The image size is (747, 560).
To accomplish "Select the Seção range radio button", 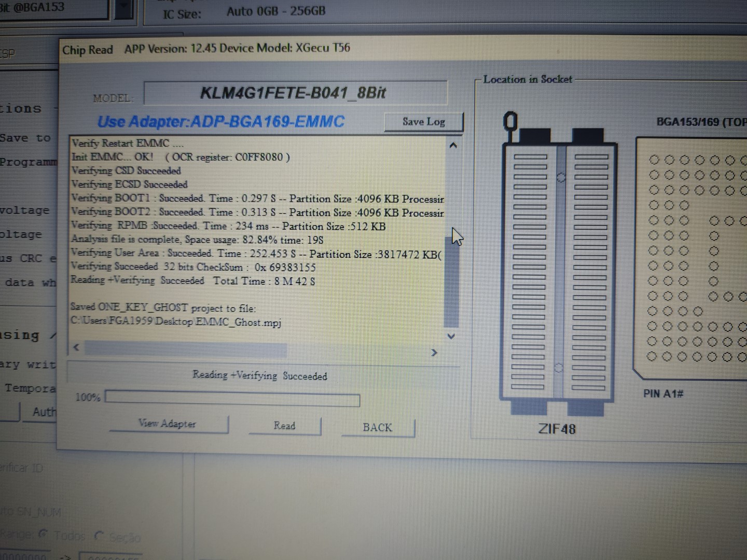I will coord(99,536).
